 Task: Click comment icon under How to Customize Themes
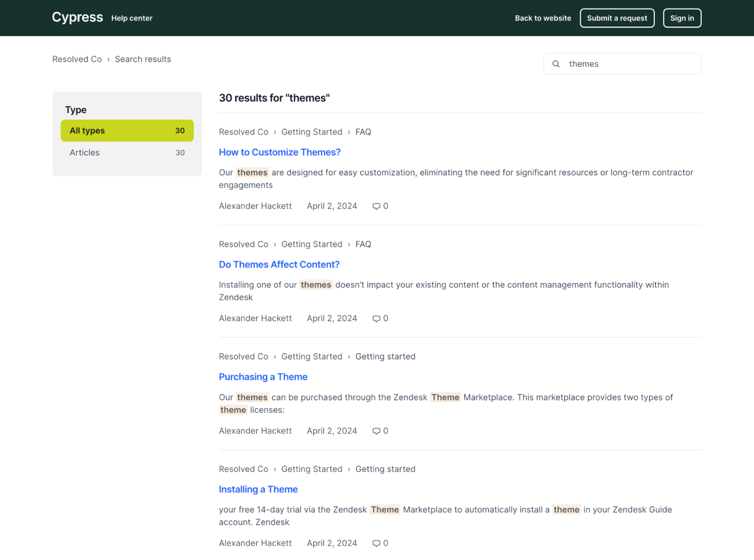click(x=376, y=206)
